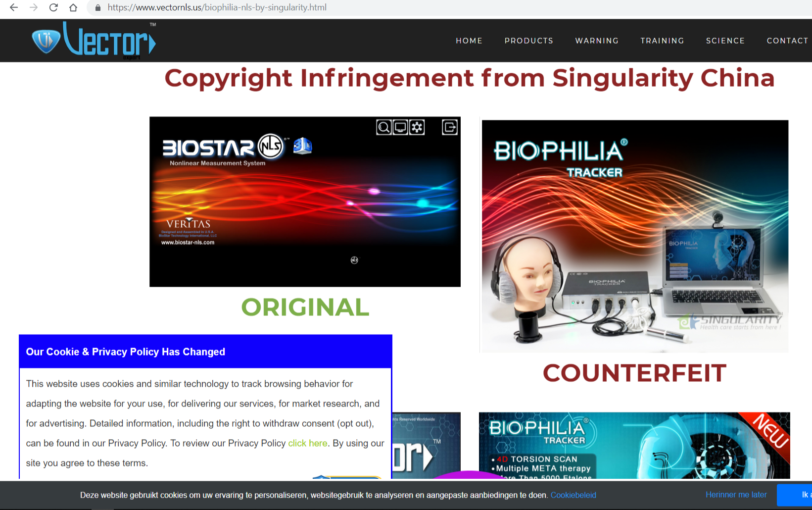This screenshot has width=812, height=510.
Task: Click the gear icon on Biostar image
Action: pyautogui.click(x=417, y=127)
